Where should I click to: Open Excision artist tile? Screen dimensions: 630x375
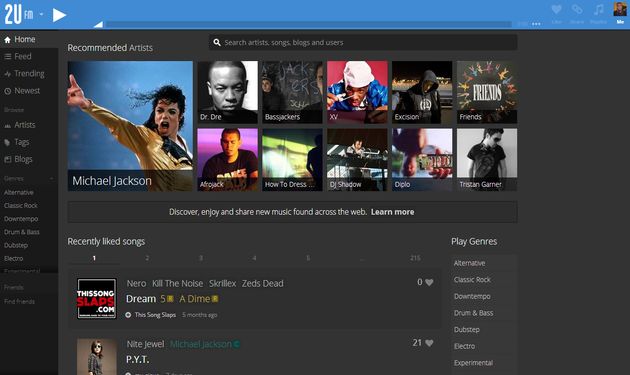422,92
